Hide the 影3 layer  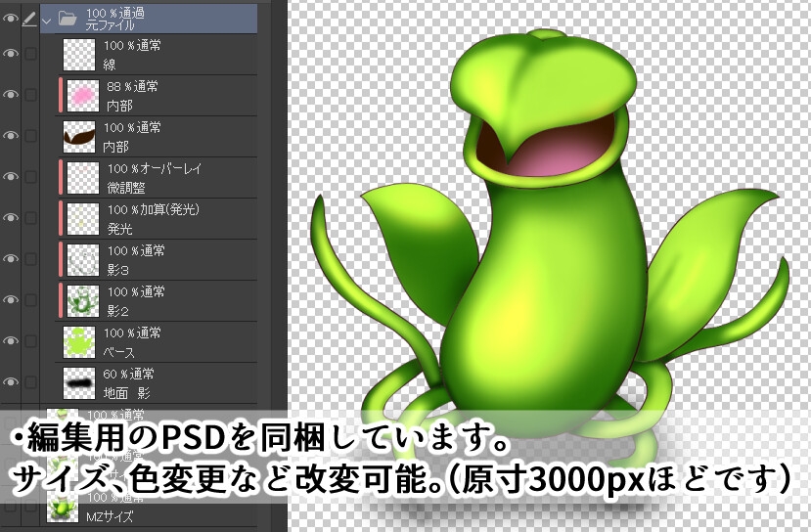coord(11,259)
